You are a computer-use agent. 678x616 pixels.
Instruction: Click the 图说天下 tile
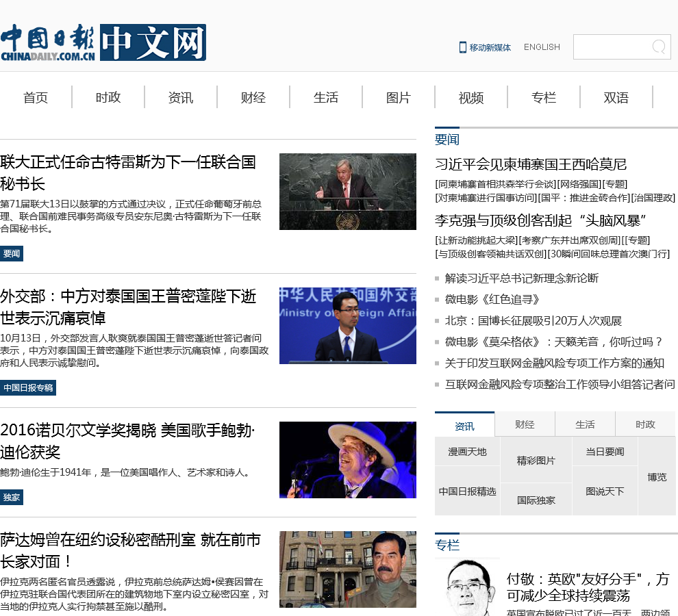pyautogui.click(x=605, y=491)
